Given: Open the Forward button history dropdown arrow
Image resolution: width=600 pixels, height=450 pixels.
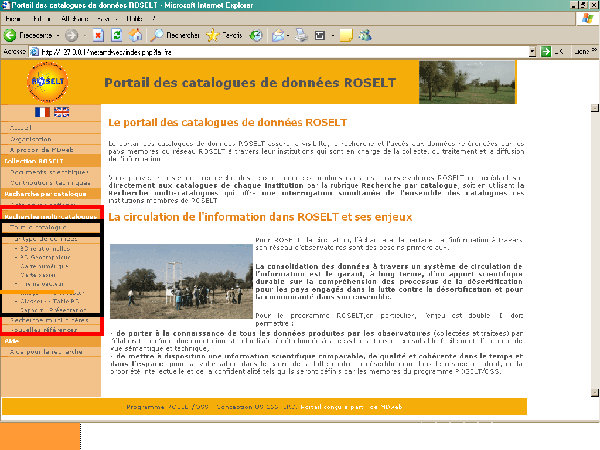Looking at the screenshot, I should tap(85, 36).
